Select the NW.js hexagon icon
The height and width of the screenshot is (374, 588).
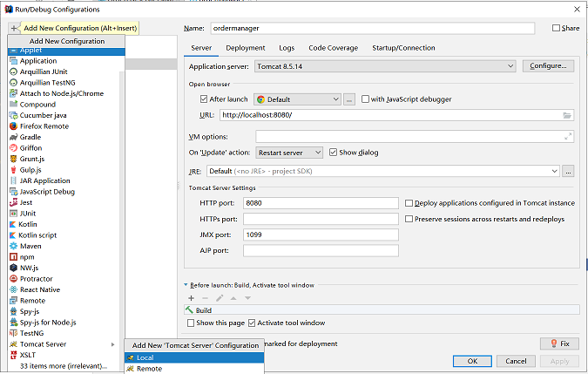(13, 268)
